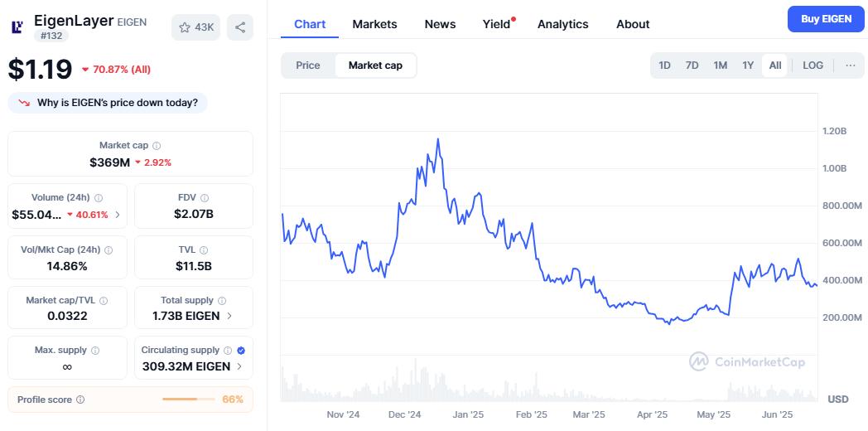Click the EigenLayer logo icon
The height and width of the screenshot is (431, 868).
(17, 27)
